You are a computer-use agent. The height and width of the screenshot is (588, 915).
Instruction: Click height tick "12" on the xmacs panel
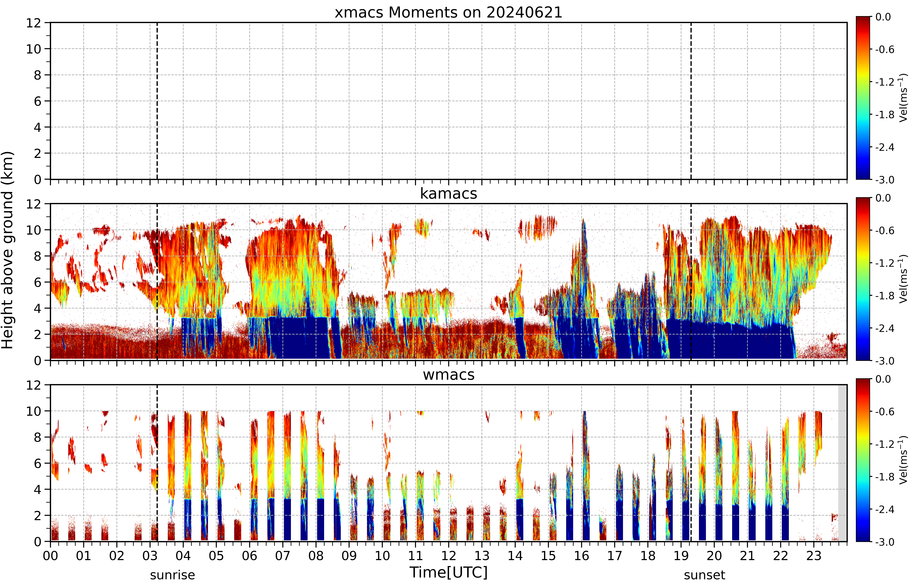[34, 23]
